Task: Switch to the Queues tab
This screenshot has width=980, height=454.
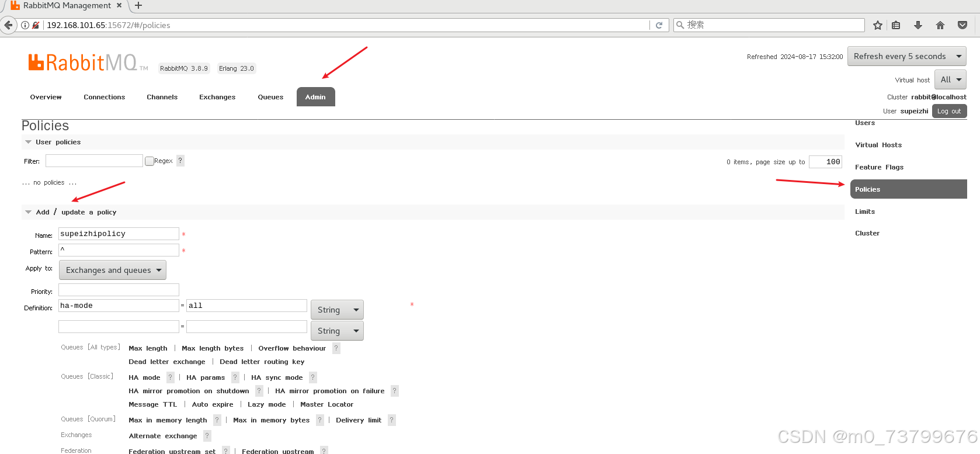Action: 270,97
